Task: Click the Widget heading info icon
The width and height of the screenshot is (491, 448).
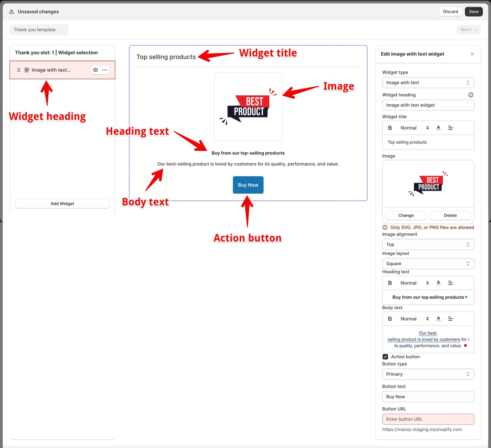Action: (470, 95)
